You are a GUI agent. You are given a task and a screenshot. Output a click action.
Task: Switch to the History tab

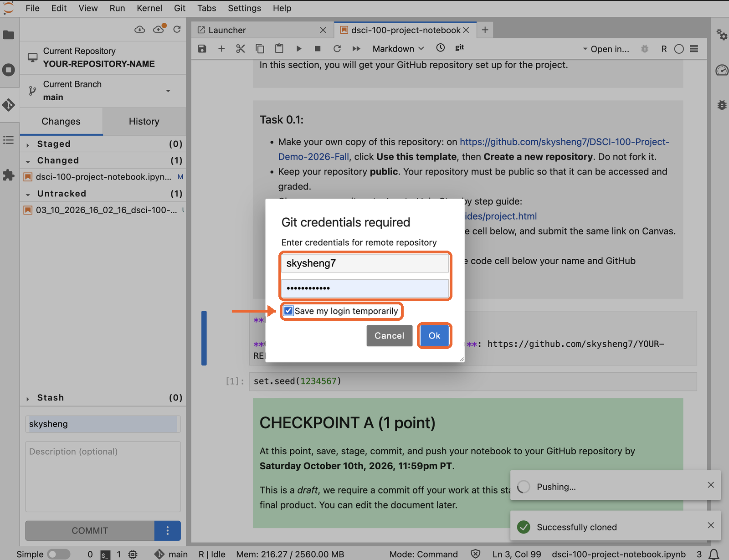pyautogui.click(x=144, y=121)
